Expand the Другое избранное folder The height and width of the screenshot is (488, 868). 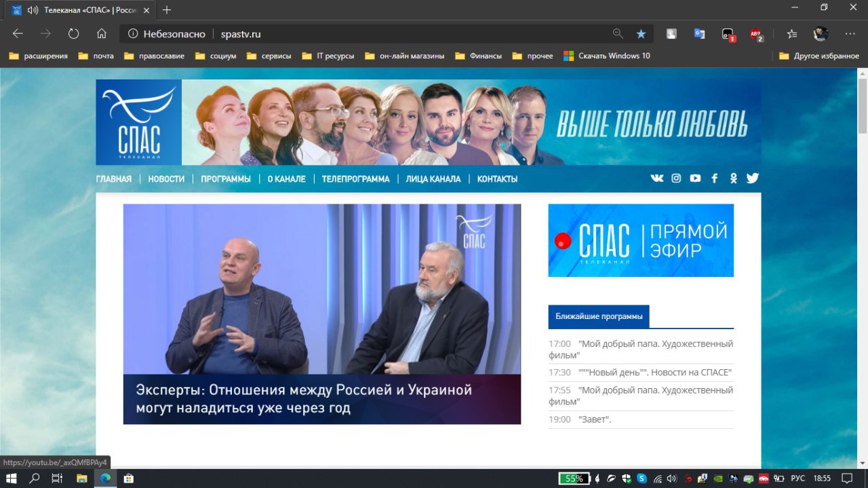[819, 56]
